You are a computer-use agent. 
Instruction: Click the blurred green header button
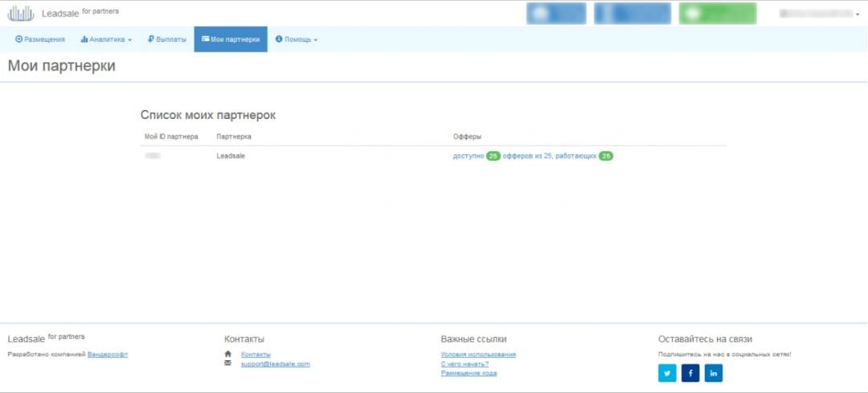(718, 14)
